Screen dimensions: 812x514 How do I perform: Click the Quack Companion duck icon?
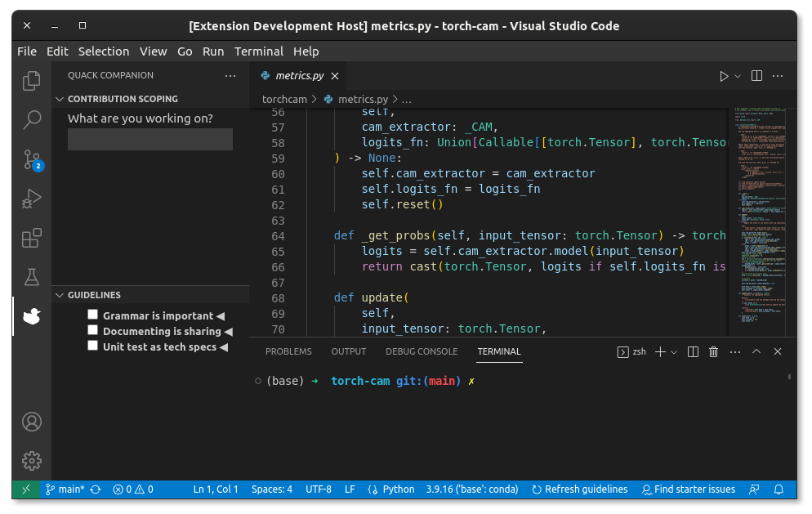pyautogui.click(x=32, y=316)
